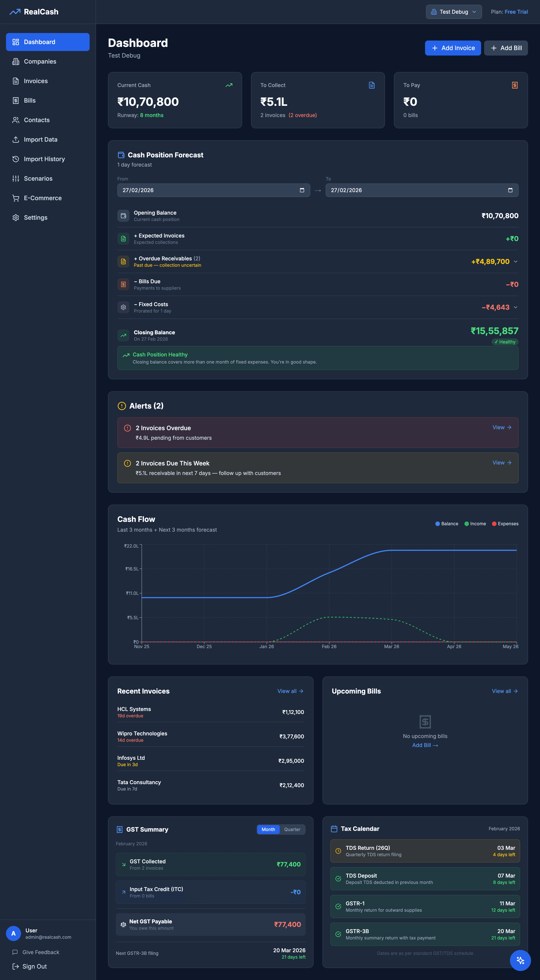
Task: Click View all under Recent Invoices
Action: (290, 691)
